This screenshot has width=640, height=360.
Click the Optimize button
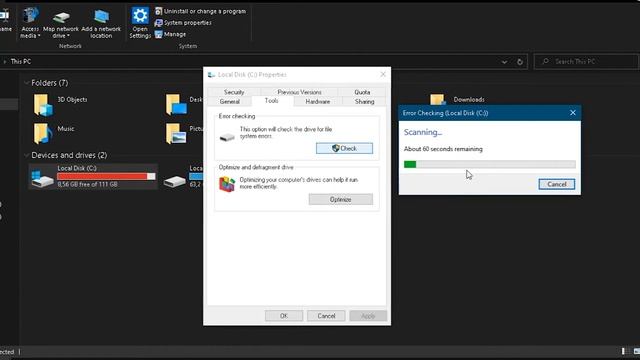click(x=340, y=200)
